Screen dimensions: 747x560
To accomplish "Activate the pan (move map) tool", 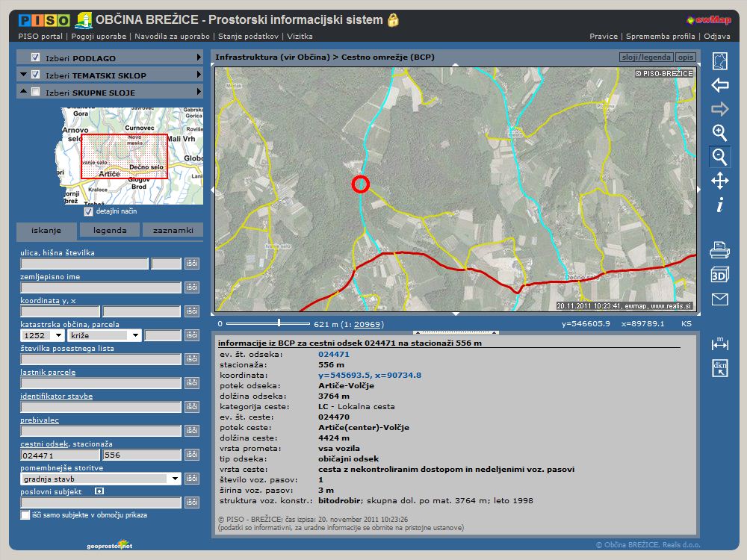I will click(719, 181).
